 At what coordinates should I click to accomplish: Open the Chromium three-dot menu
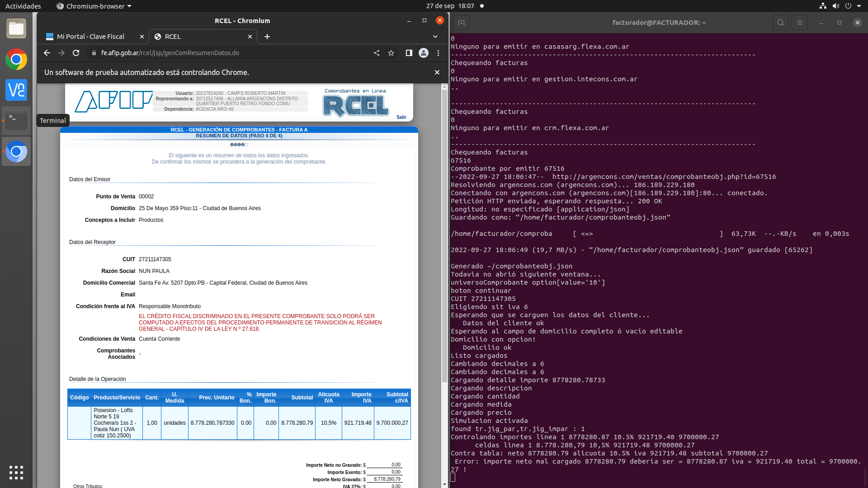438,53
